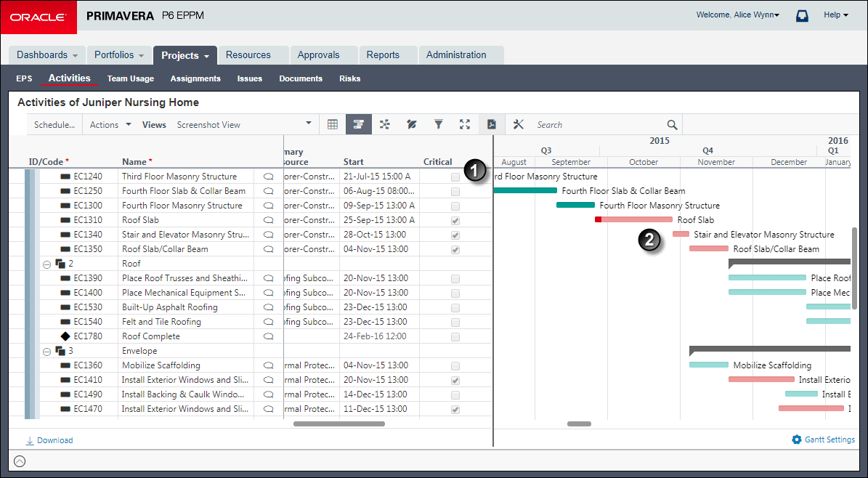The image size is (868, 478).
Task: Open the EPS sub-tab
Action: (24, 78)
